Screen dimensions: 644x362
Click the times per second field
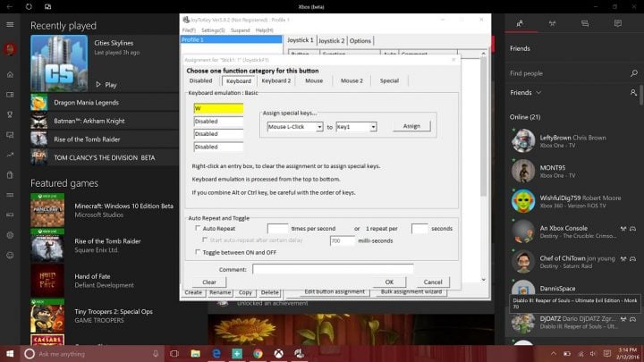[x=277, y=229]
